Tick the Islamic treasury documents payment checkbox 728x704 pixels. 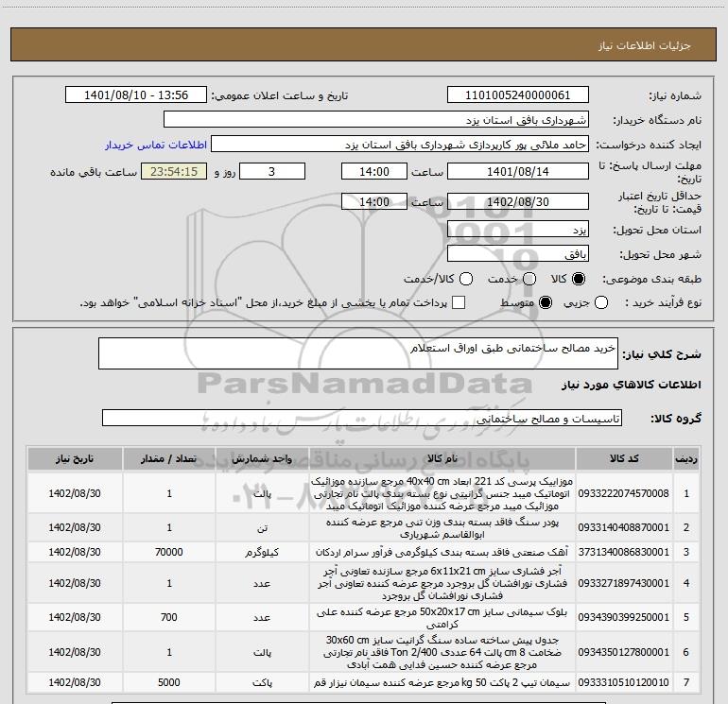pos(459,302)
